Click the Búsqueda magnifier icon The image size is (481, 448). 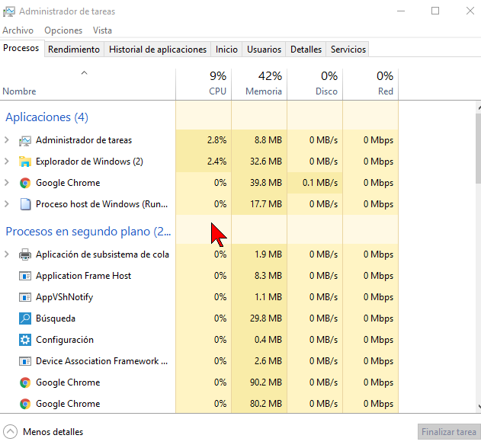pos(25,318)
